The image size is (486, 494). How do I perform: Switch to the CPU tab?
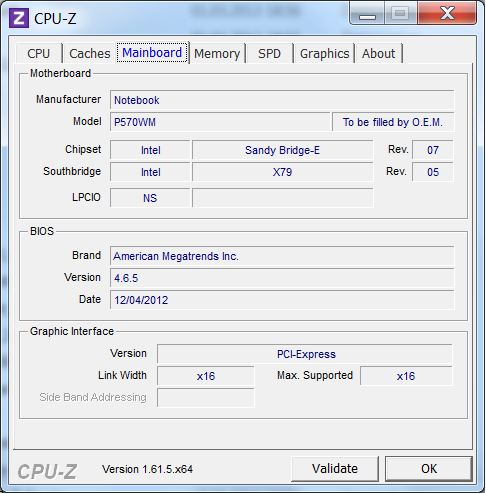coord(39,54)
